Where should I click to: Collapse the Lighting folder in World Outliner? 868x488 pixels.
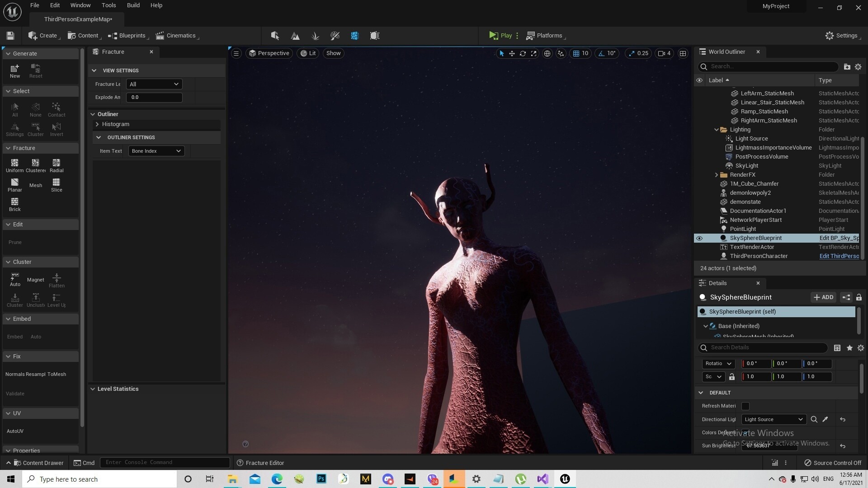(717, 130)
